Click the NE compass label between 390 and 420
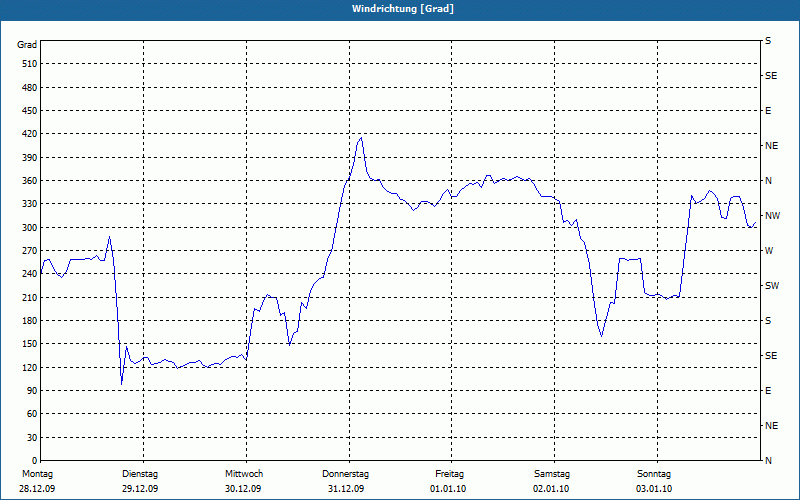 click(771, 146)
